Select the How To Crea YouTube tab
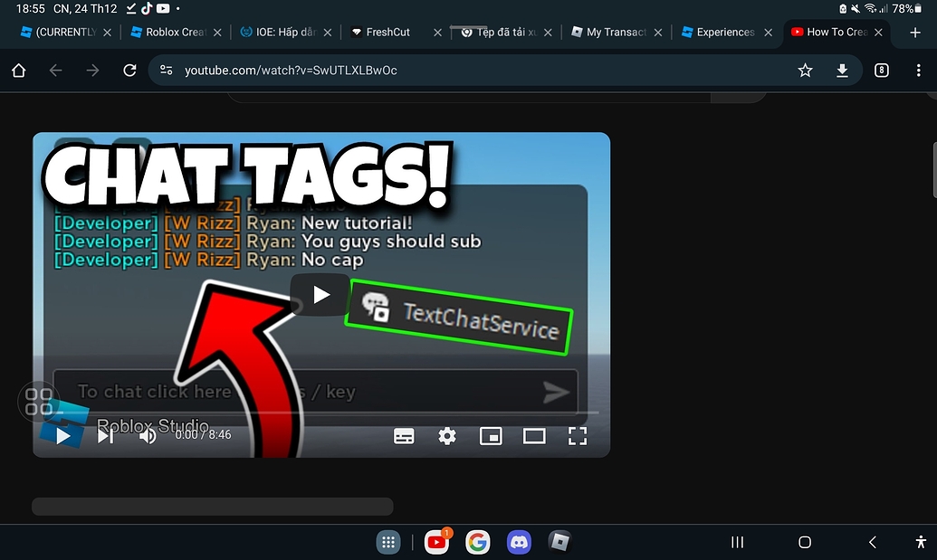 (829, 33)
